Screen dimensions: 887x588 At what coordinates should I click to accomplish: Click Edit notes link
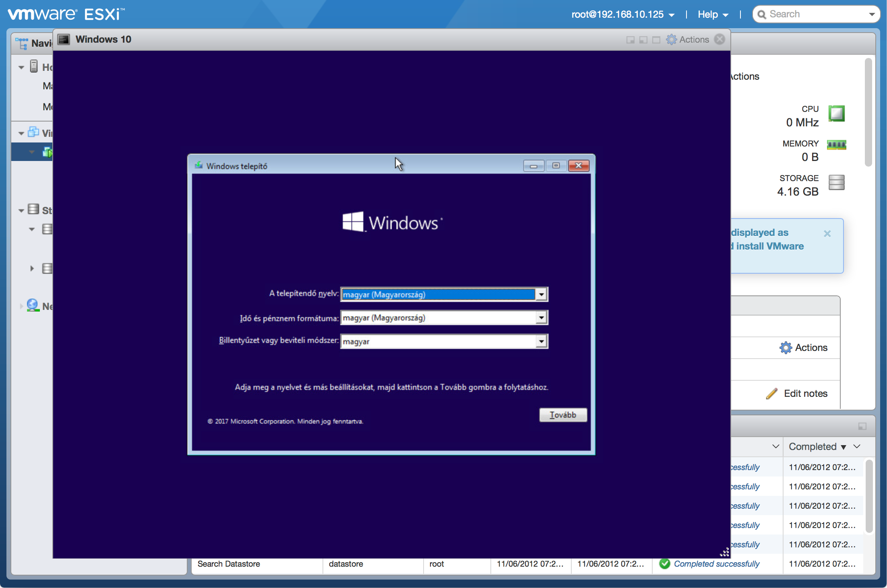(x=806, y=394)
